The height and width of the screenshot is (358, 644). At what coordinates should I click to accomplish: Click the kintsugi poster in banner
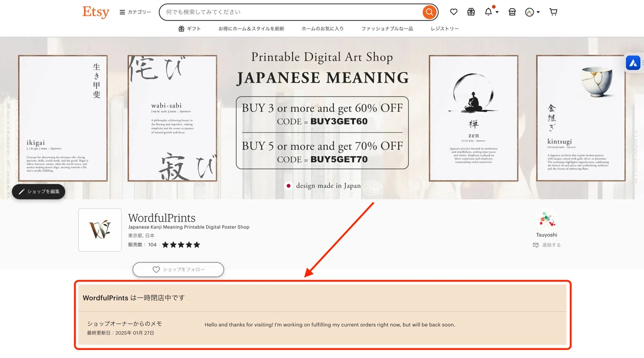click(581, 118)
